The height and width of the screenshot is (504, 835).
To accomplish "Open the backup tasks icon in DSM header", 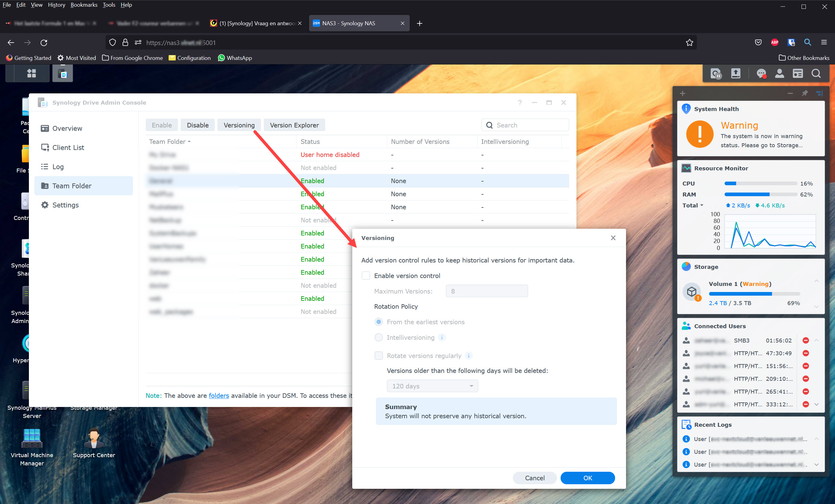I will point(716,74).
